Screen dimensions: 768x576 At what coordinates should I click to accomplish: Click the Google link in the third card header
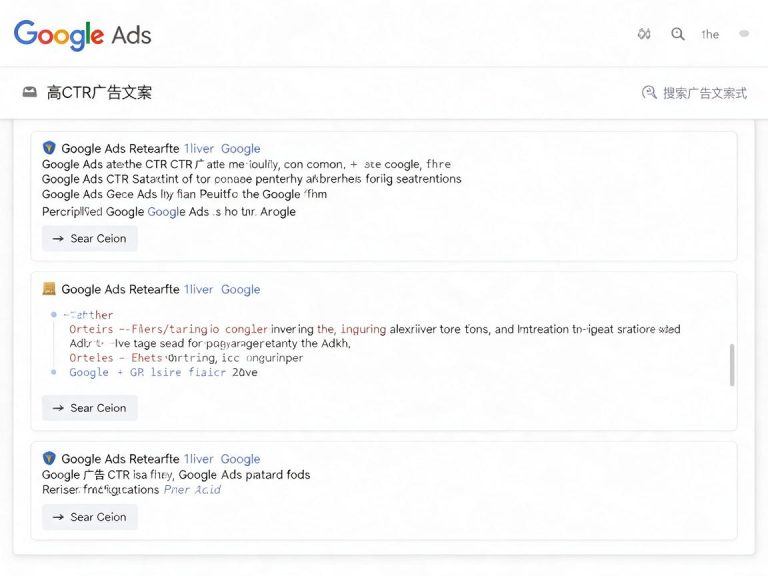click(240, 459)
